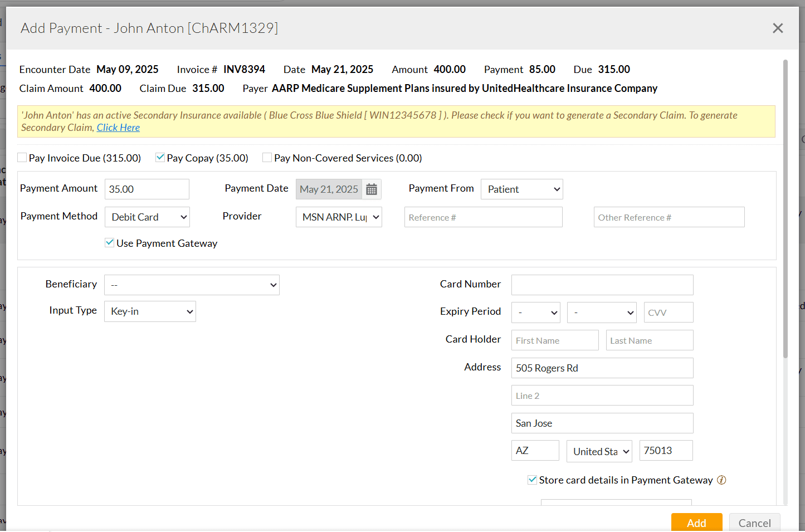Open the Provider selector
Screen dimensions: 805x532
pyautogui.click(x=339, y=217)
